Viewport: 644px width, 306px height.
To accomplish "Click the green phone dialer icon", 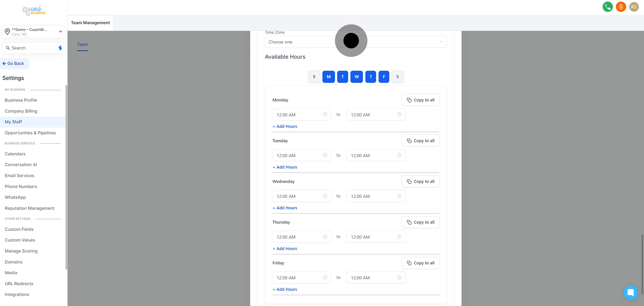I will [x=608, y=7].
